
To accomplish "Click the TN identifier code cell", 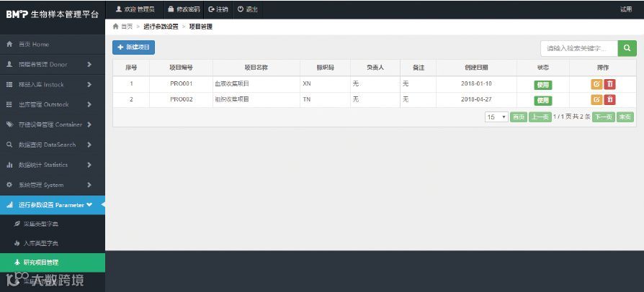I will pos(326,99).
